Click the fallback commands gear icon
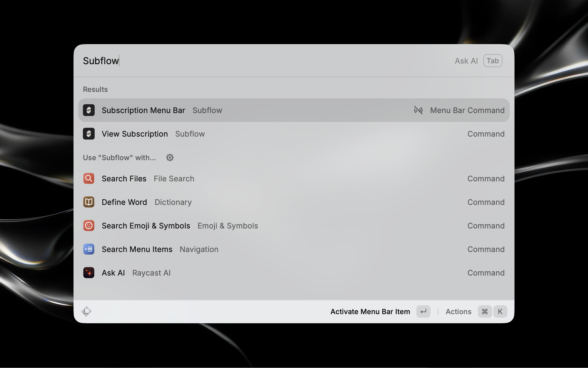This screenshot has height=368, width=588. pyautogui.click(x=170, y=158)
